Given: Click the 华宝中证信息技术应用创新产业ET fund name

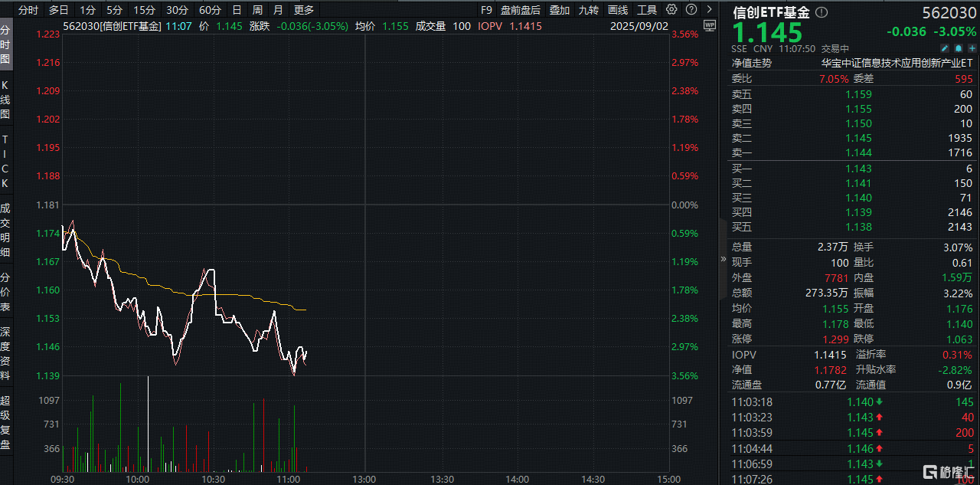Looking at the screenshot, I should pyautogui.click(x=897, y=64).
